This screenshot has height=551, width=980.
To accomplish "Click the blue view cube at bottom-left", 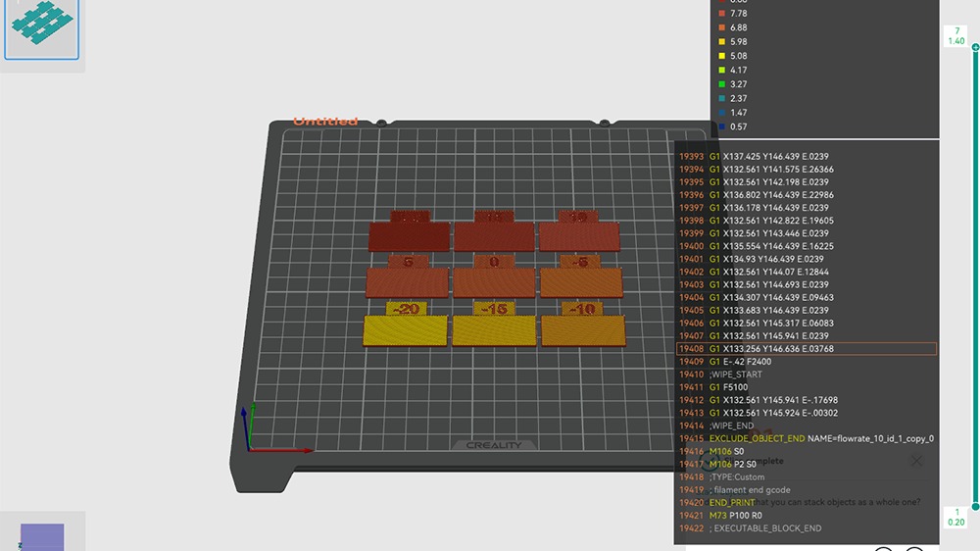I will click(42, 536).
